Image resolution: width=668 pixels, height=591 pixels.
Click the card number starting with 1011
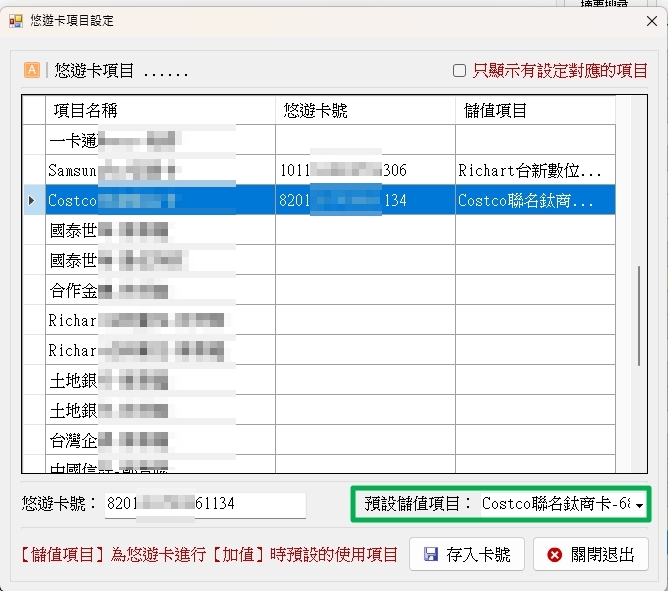[x=365, y=170]
